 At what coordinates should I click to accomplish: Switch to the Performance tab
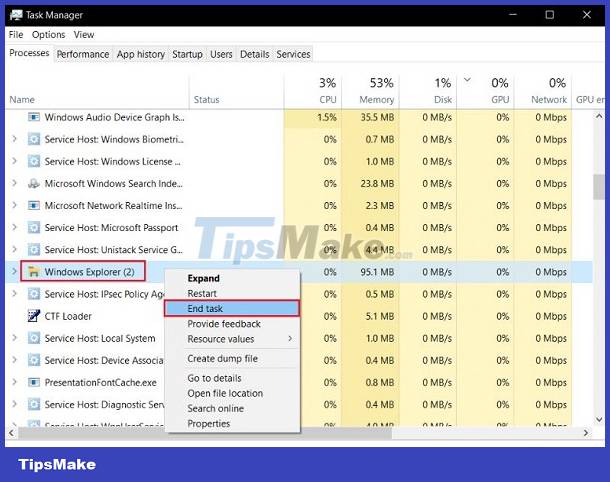[x=83, y=54]
